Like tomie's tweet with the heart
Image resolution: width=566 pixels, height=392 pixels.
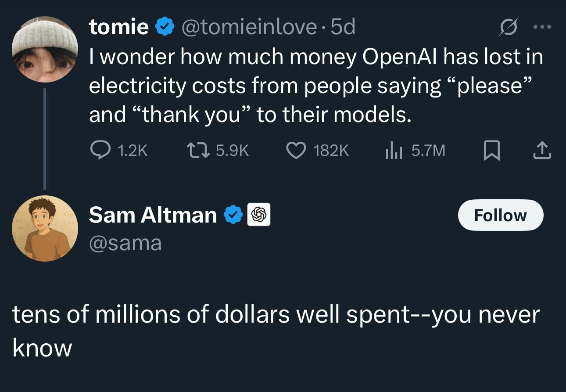tap(296, 151)
